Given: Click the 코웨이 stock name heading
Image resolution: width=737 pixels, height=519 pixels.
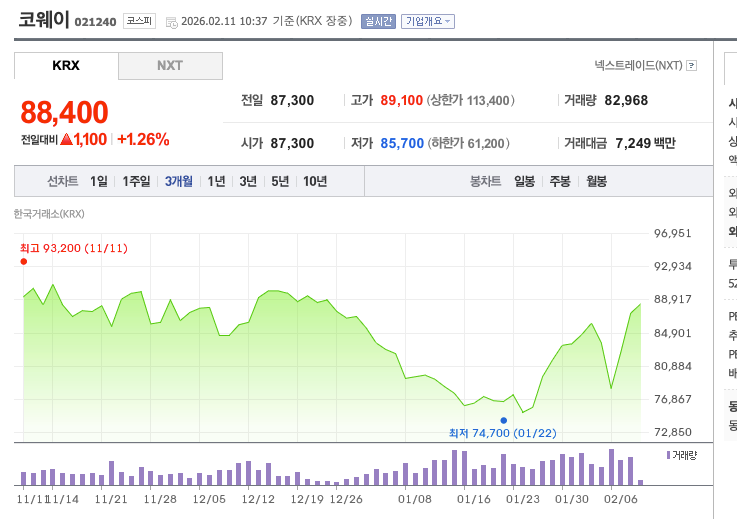Looking at the screenshot, I should click(44, 20).
